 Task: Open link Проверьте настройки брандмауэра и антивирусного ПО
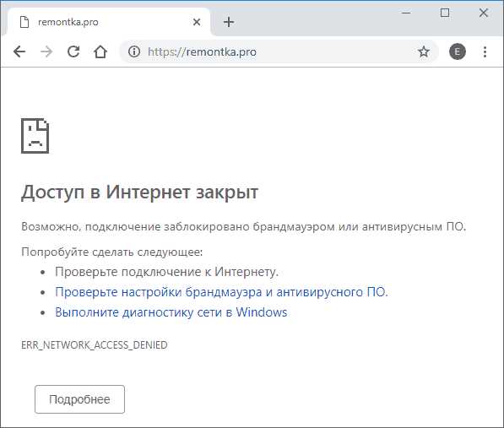point(221,292)
